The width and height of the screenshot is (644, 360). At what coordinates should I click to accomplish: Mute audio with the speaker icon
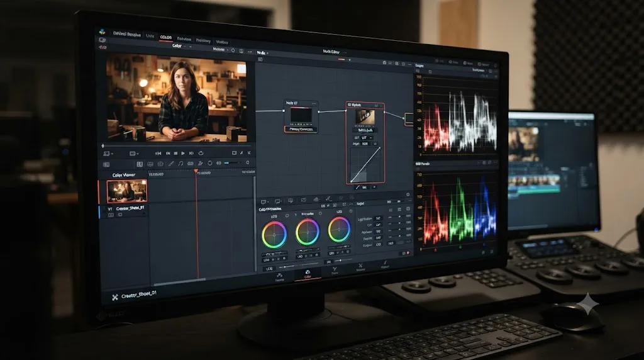coord(218,163)
